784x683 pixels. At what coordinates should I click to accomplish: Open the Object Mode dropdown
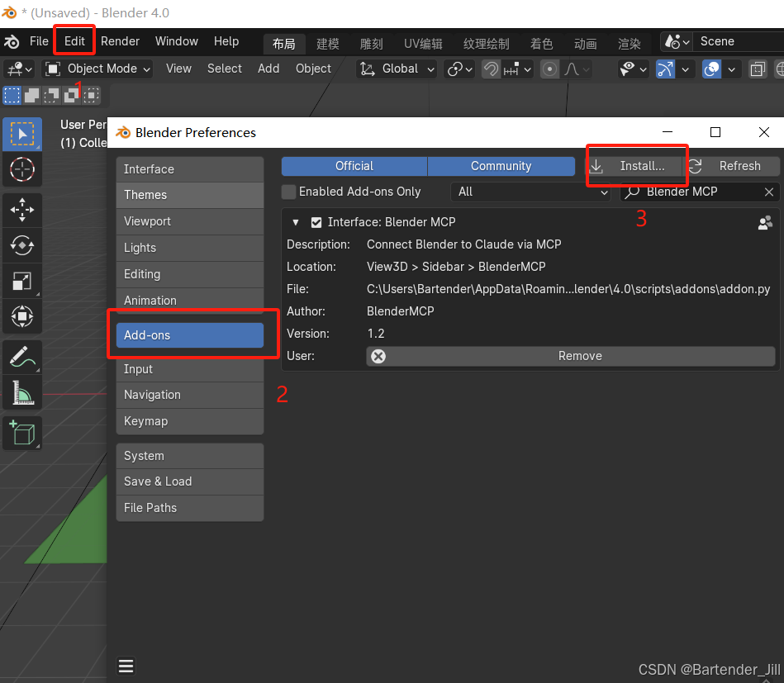click(97, 69)
